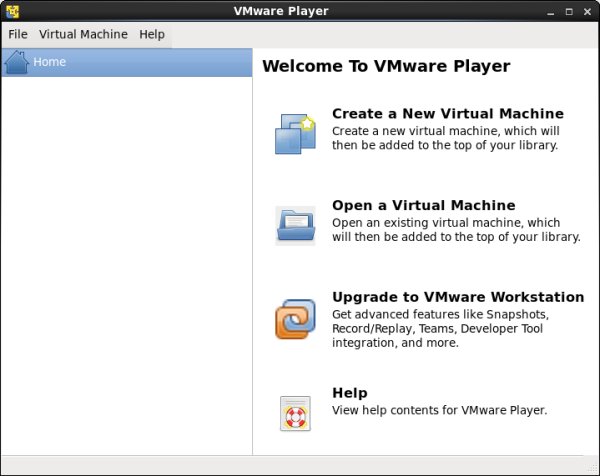Open the Help menu in the menu bar
Viewport: 600px width, 476px height.
(152, 34)
